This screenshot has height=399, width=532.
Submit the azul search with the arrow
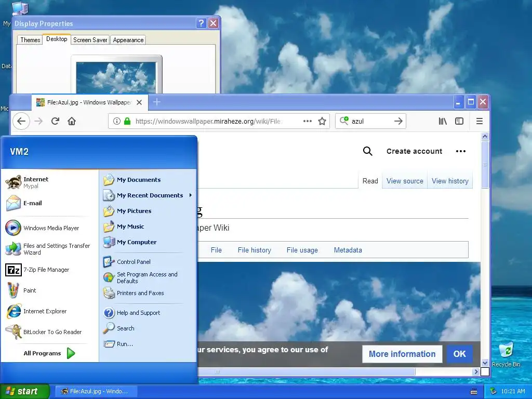click(x=398, y=121)
